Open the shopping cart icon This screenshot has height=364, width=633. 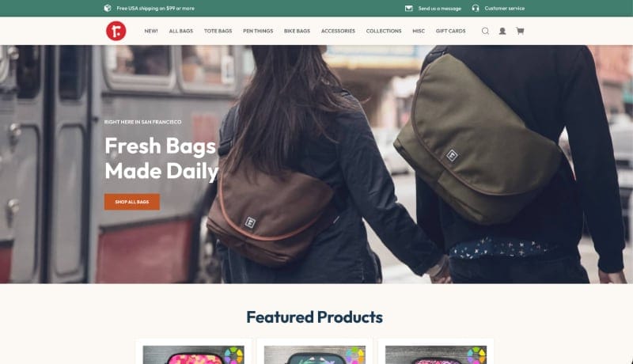[x=520, y=31]
